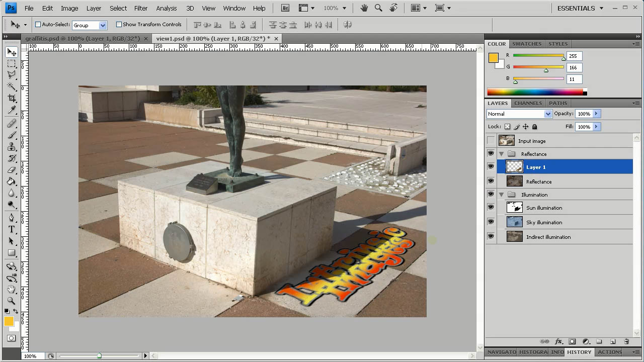The width and height of the screenshot is (644, 362).
Task: Open the blend mode Normal dropdown
Action: tap(548, 114)
